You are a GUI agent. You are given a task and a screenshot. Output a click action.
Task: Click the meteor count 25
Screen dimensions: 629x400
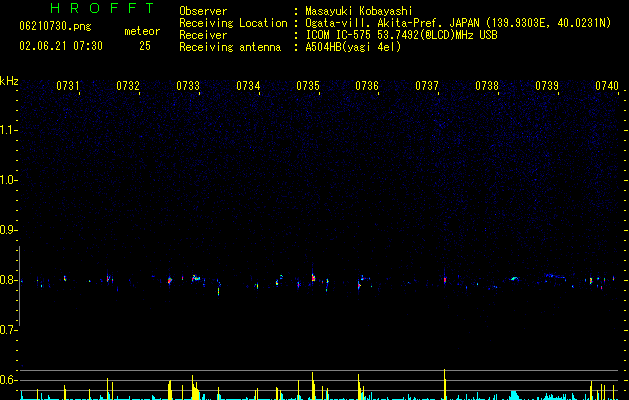[145, 46]
